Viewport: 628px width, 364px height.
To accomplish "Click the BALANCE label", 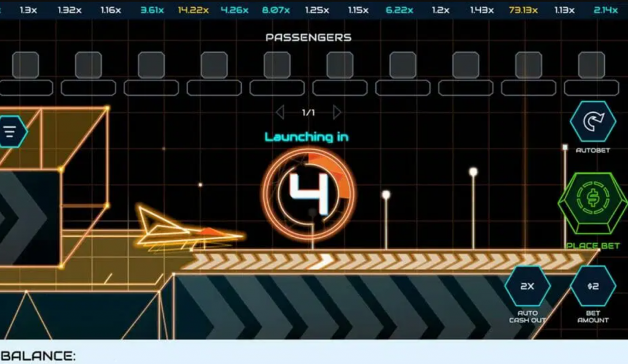I will 38,355.
